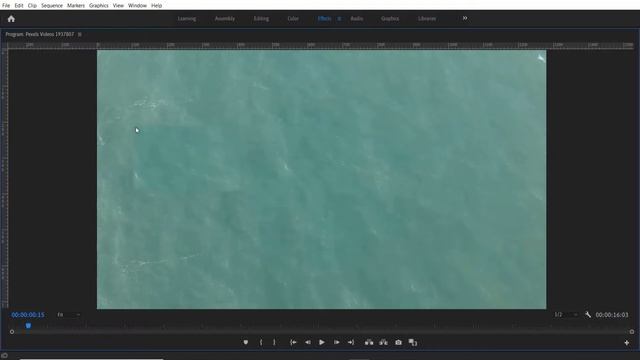Open the Button Editor plus icon
The height and width of the screenshot is (360, 640).
point(627,343)
